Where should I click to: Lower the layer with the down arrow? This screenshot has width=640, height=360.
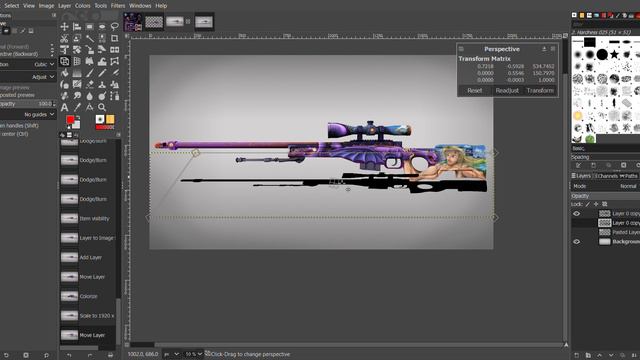[x=611, y=356]
